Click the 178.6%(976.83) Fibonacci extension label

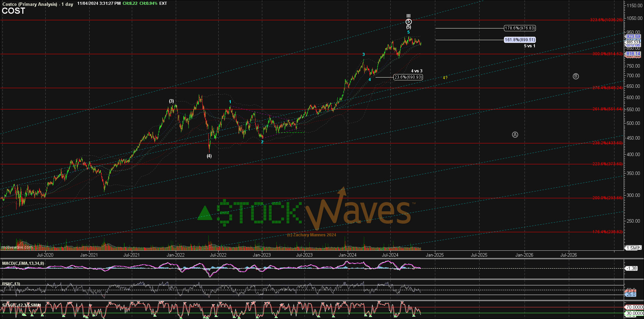click(520, 28)
